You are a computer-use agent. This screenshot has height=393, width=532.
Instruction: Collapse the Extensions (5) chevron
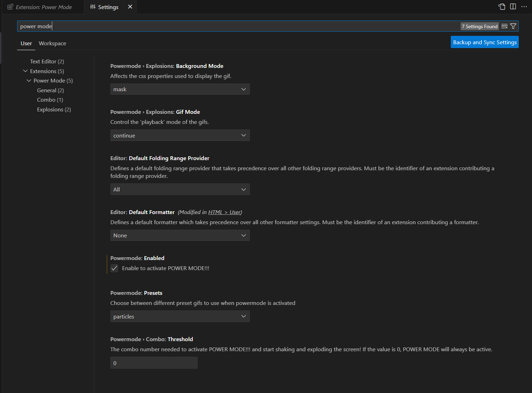click(25, 71)
